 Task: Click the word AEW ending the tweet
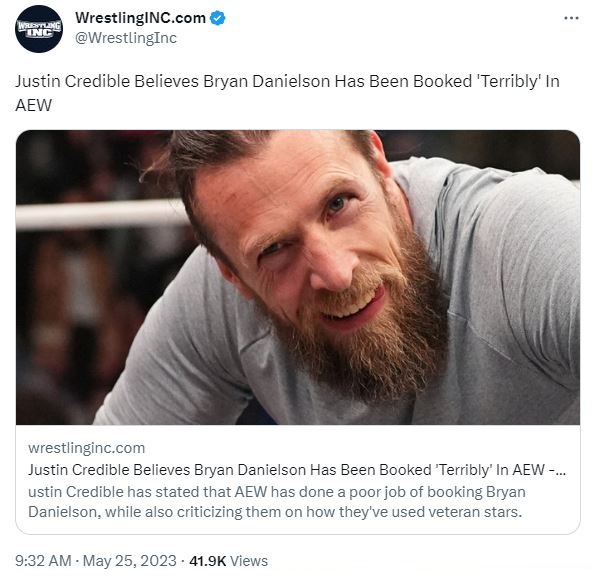pyautogui.click(x=34, y=105)
